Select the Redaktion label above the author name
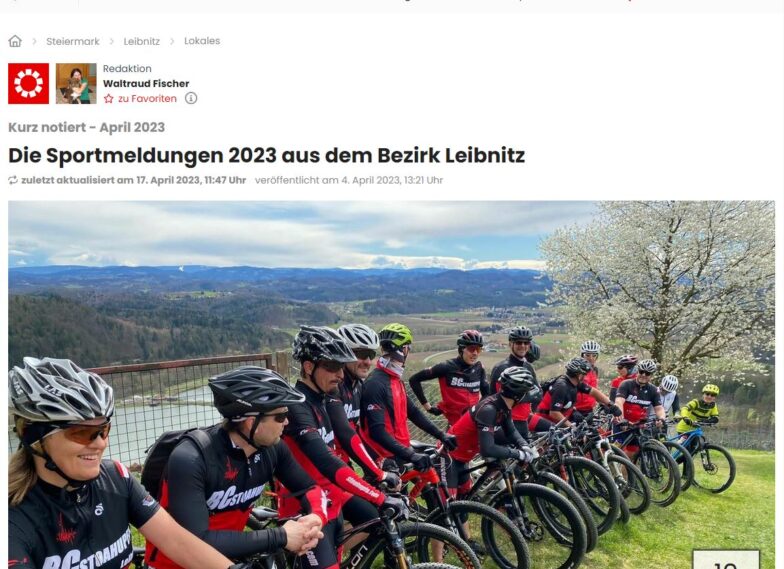This screenshot has height=569, width=784. pos(127,68)
